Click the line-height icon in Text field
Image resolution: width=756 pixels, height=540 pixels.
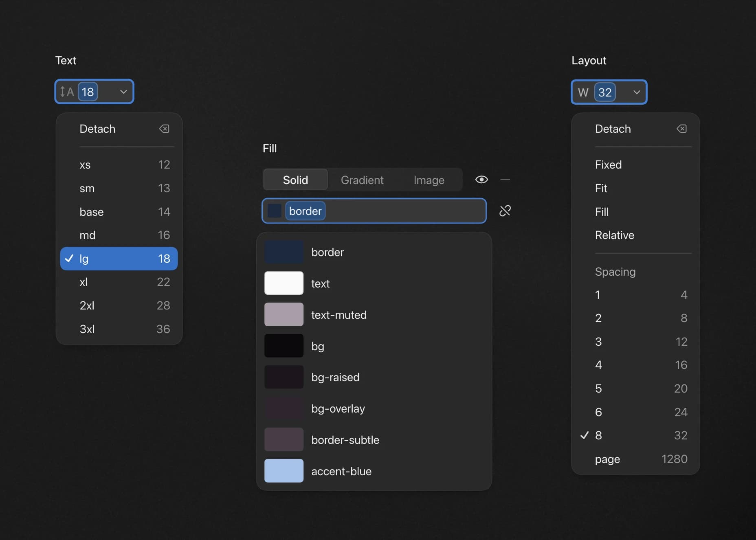click(67, 92)
